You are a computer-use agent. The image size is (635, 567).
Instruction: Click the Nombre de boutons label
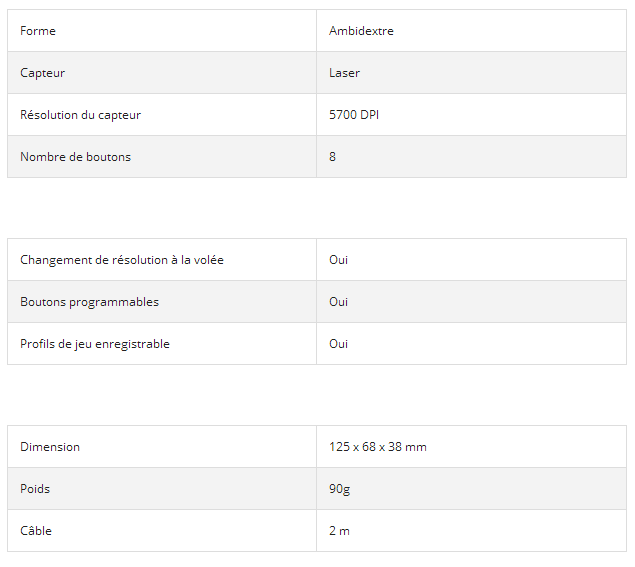click(76, 157)
